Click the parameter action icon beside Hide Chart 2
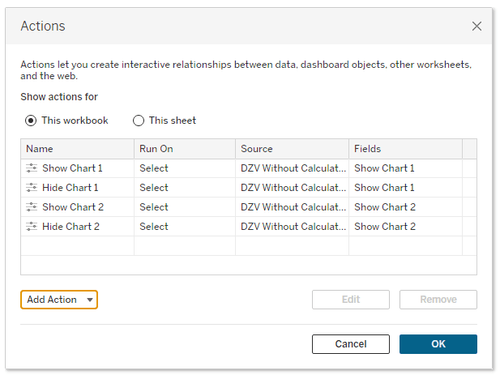This screenshot has width=500, height=378. coord(32,227)
